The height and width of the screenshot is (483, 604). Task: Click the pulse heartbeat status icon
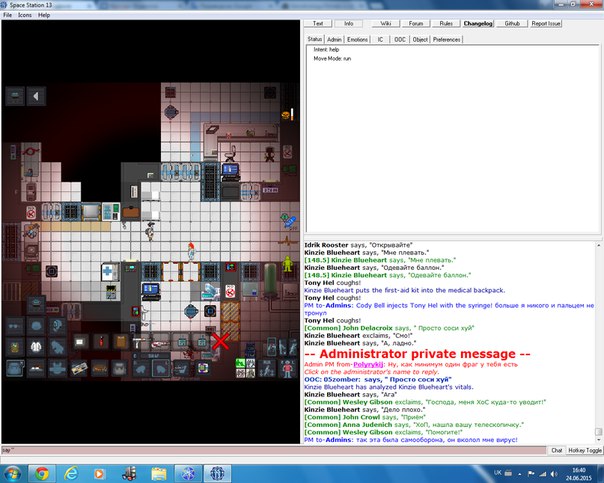287,242
